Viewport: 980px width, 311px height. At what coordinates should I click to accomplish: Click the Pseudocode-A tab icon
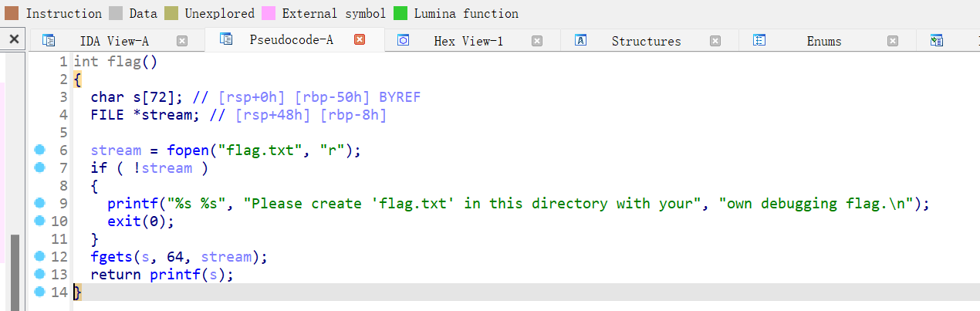(226, 39)
